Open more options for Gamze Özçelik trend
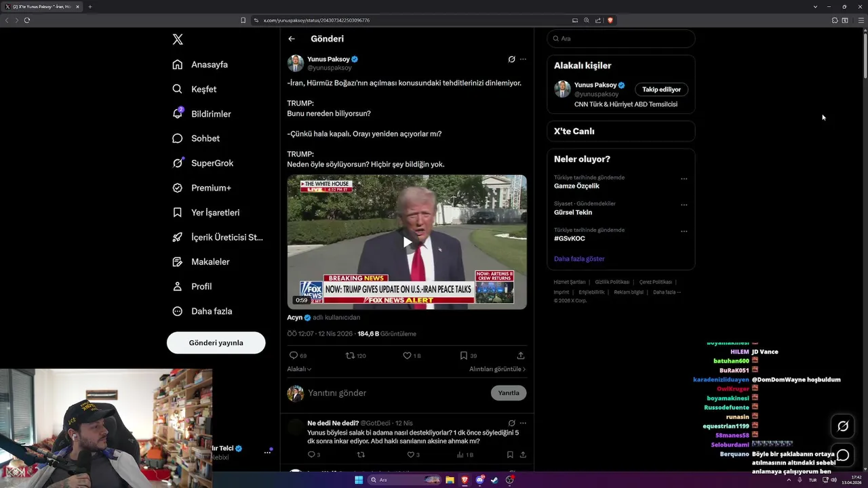Screen dimensions: 868x488 [x=684, y=179]
